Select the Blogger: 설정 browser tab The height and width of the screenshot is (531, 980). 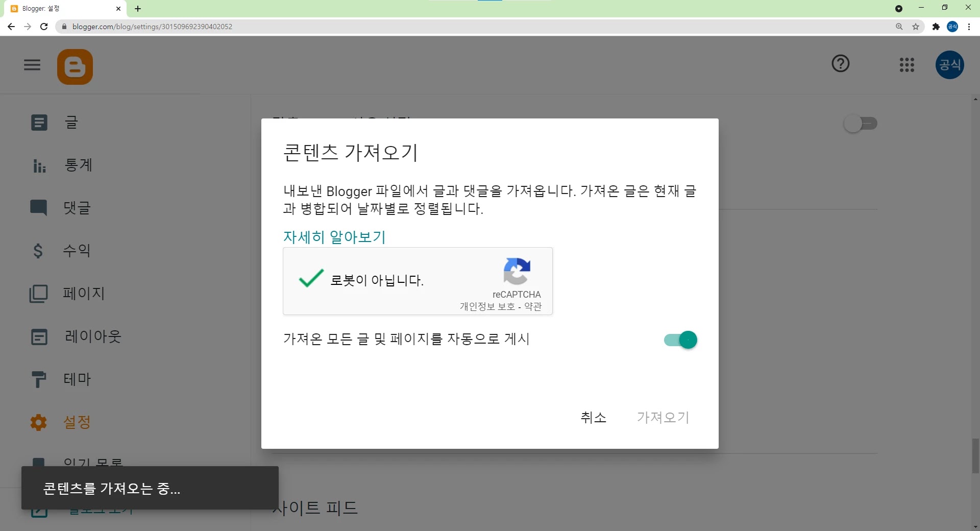tap(65, 9)
